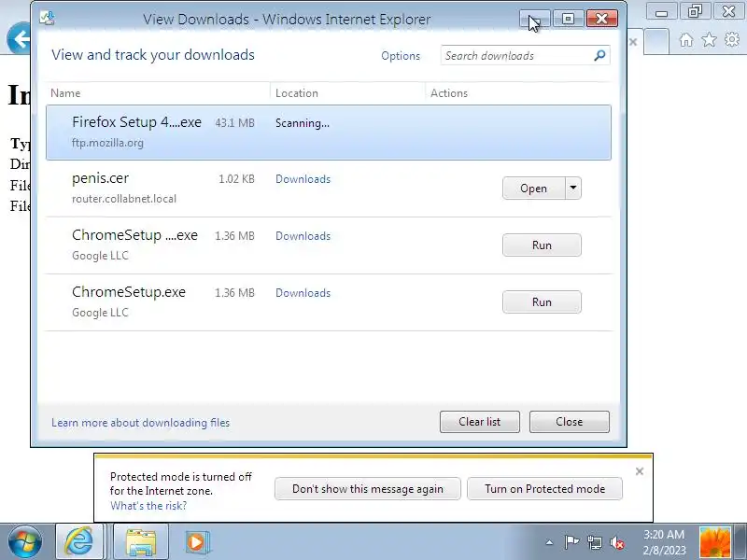
Task: Click the Action Center flag tray icon
Action: click(x=571, y=542)
